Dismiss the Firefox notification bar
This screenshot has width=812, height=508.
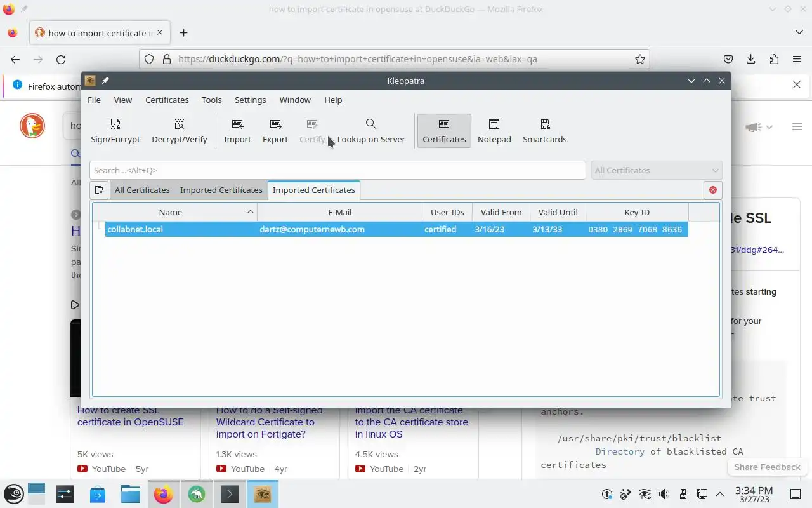797,84
